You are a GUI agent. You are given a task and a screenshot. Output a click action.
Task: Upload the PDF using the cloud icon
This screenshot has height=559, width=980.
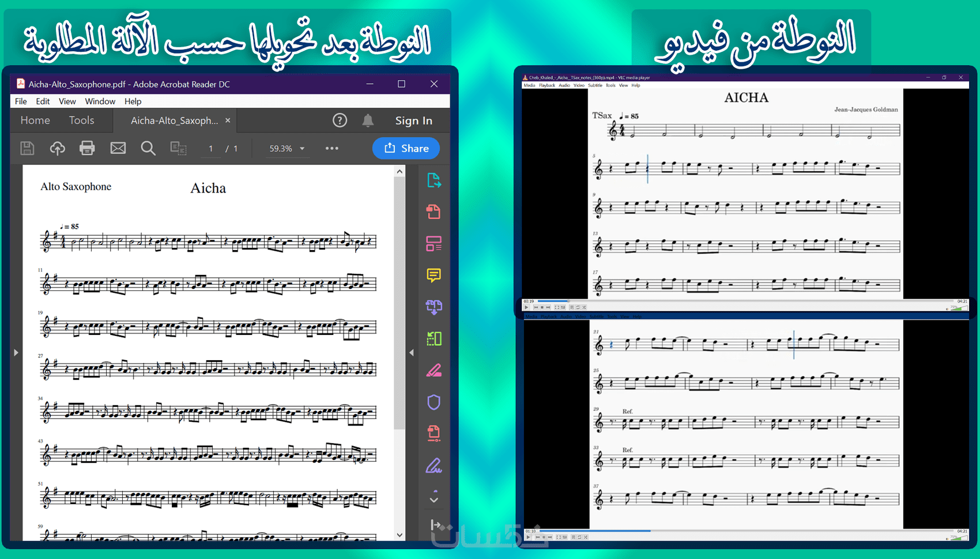pos(57,148)
